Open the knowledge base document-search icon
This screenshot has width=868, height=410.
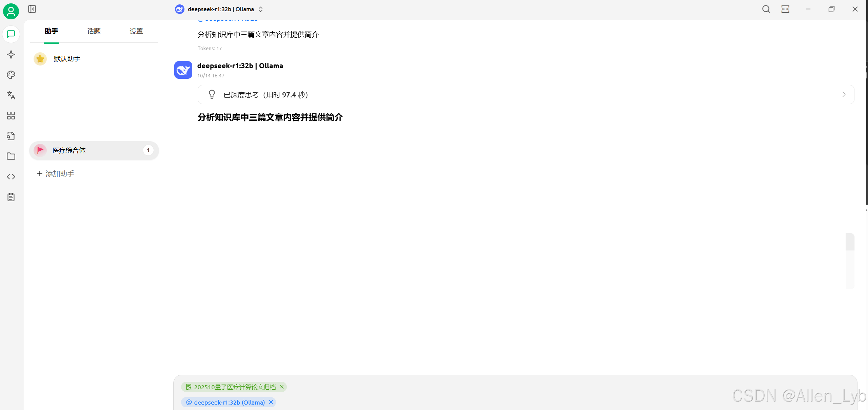[11, 136]
